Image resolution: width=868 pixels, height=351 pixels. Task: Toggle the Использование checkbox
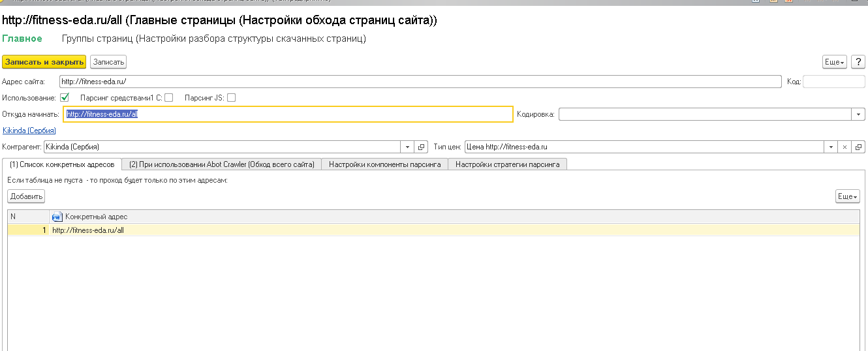[65, 98]
